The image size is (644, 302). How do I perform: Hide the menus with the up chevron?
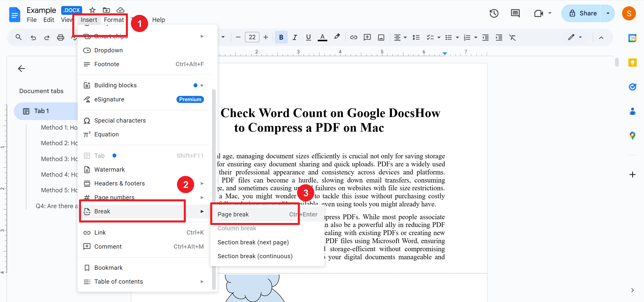(601, 37)
